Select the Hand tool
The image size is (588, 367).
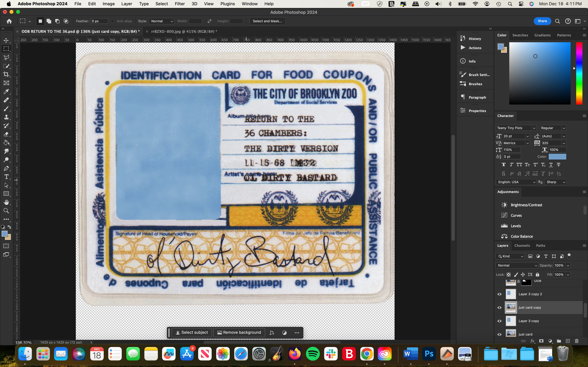[6, 202]
